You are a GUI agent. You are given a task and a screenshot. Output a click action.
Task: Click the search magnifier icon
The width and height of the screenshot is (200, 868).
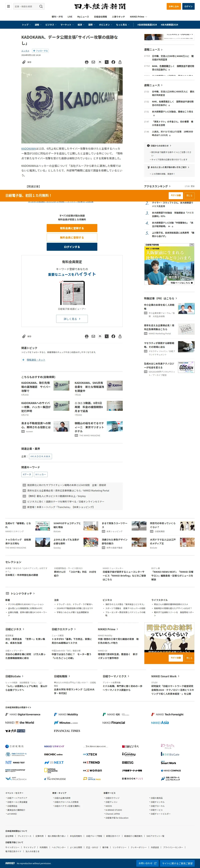41,6
